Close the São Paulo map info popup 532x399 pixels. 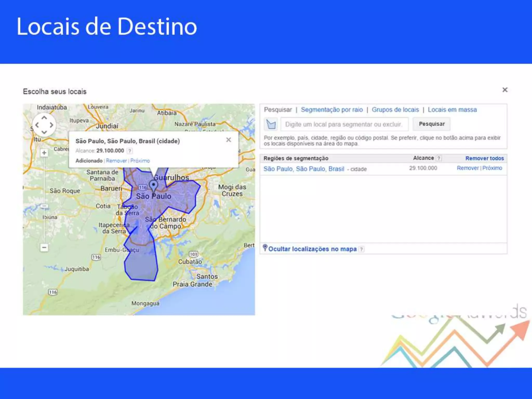[229, 140]
